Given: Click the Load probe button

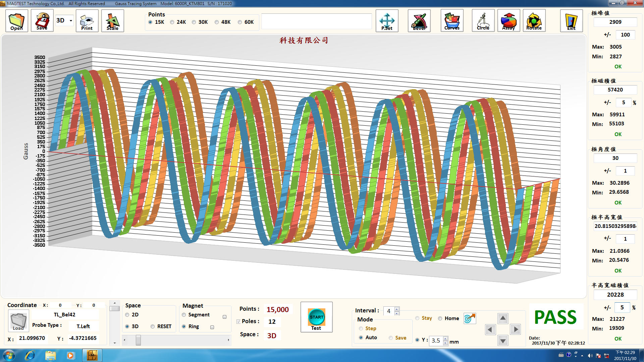Looking at the screenshot, I should (x=18, y=321).
